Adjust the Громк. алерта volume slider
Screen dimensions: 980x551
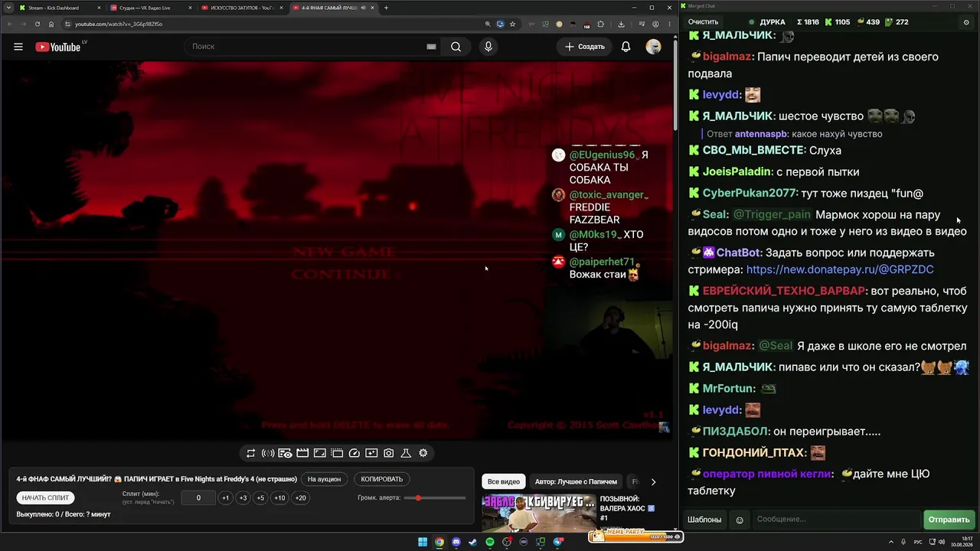[435, 498]
